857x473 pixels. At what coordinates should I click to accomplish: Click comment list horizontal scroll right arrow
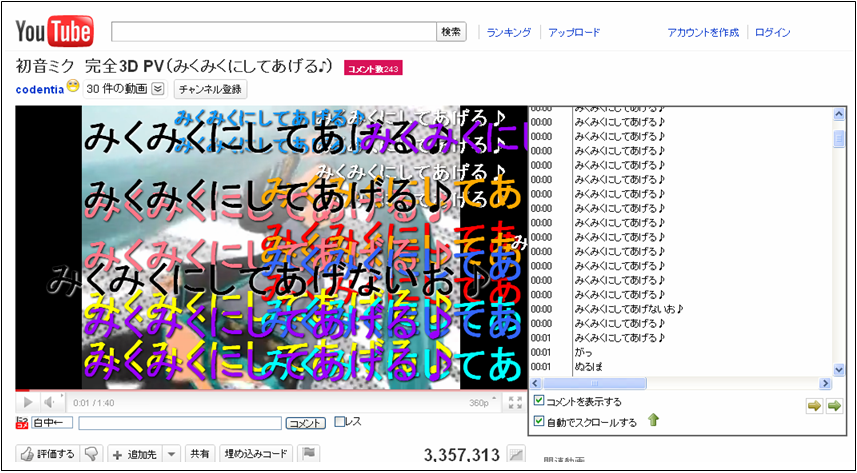point(825,383)
